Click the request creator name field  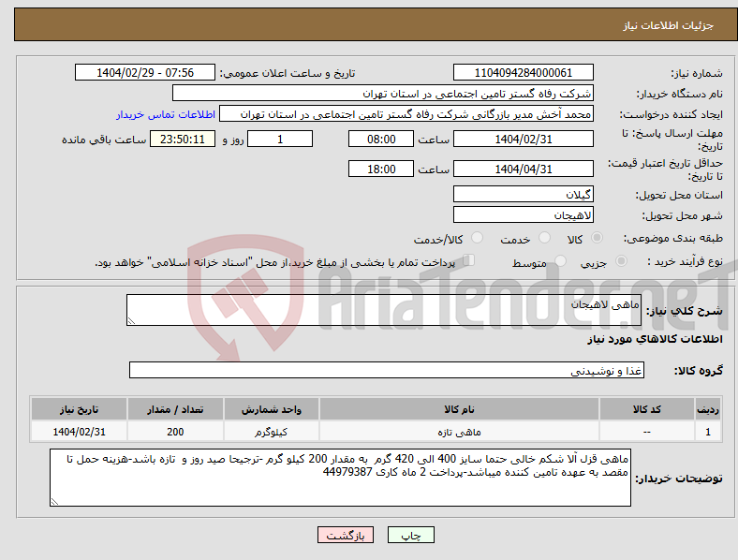pyautogui.click(x=406, y=114)
